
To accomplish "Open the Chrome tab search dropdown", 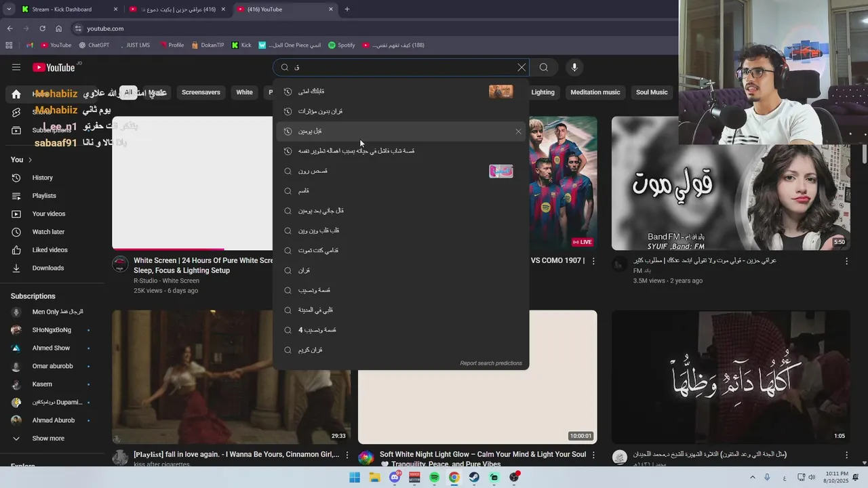I will 8,9.
